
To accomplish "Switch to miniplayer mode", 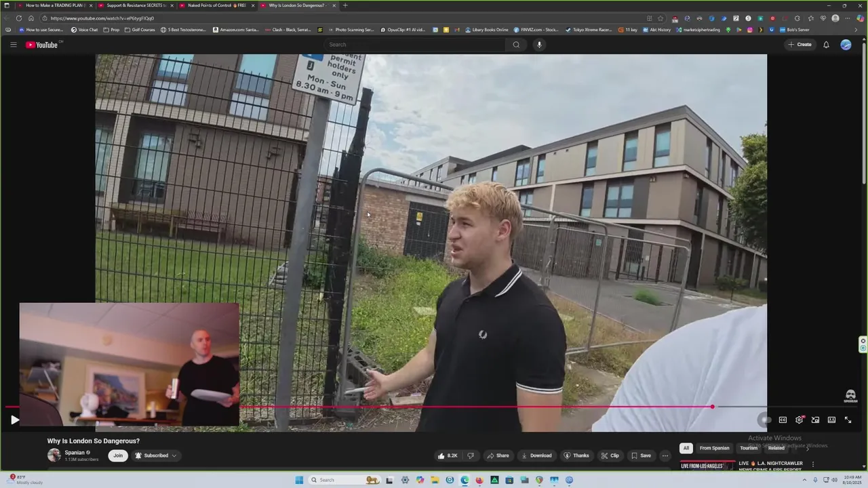I will click(x=815, y=420).
